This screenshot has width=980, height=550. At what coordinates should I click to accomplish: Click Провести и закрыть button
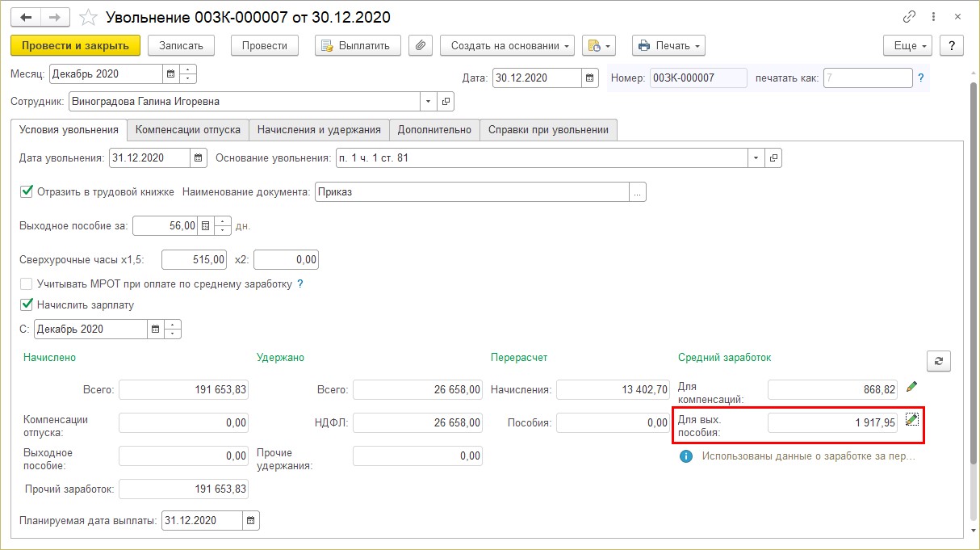point(76,46)
